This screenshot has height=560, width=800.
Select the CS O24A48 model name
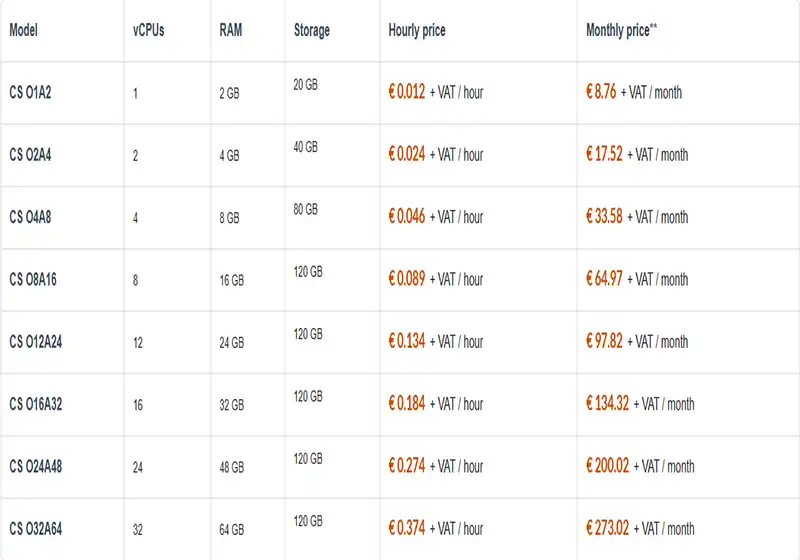(x=37, y=466)
